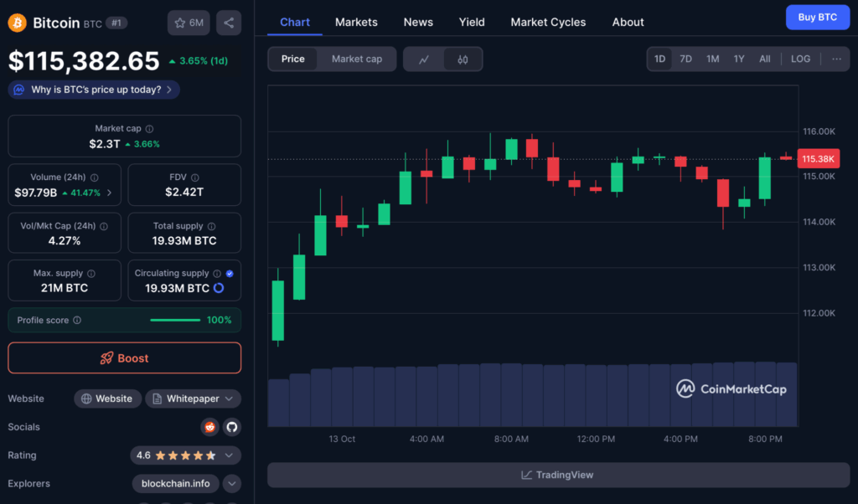Toggle the LOG scale option
Screen dimensions: 858x504
tap(800, 59)
